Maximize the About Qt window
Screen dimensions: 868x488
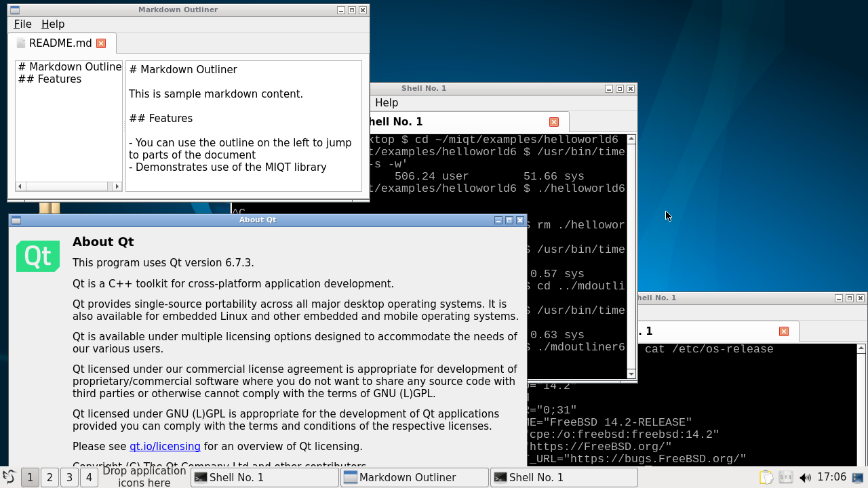point(509,220)
